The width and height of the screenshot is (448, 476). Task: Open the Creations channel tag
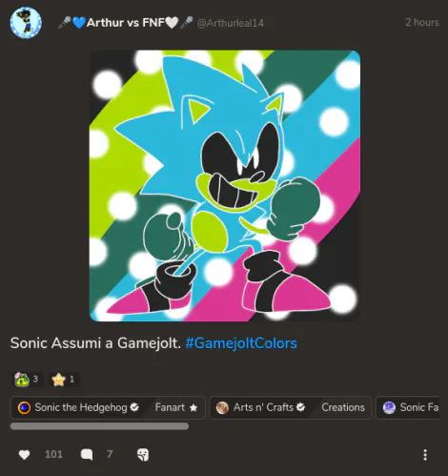point(343,407)
